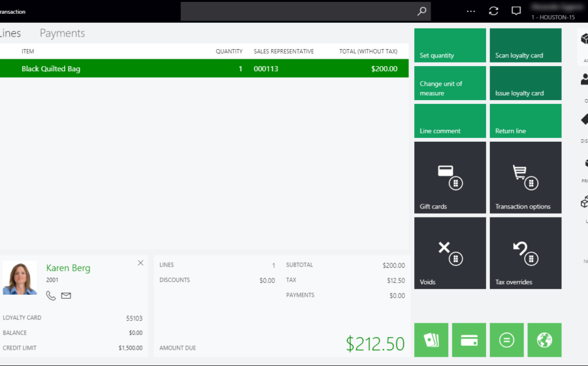588x366 pixels.
Task: Open customer Karen Berg details
Action: point(68,268)
